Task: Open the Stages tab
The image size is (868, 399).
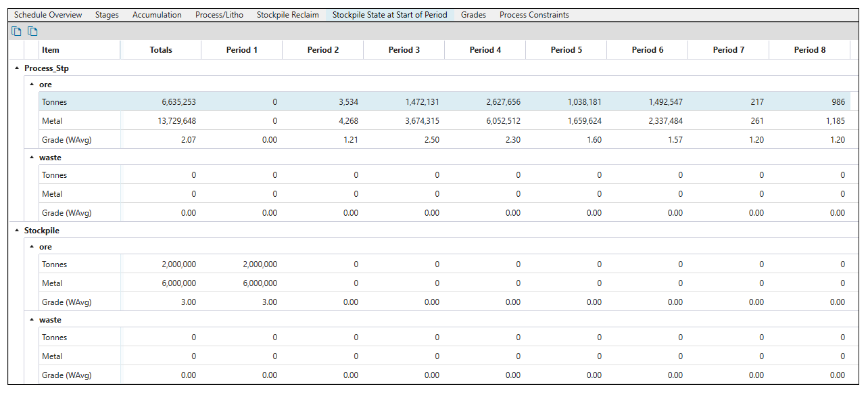Action: (x=107, y=15)
